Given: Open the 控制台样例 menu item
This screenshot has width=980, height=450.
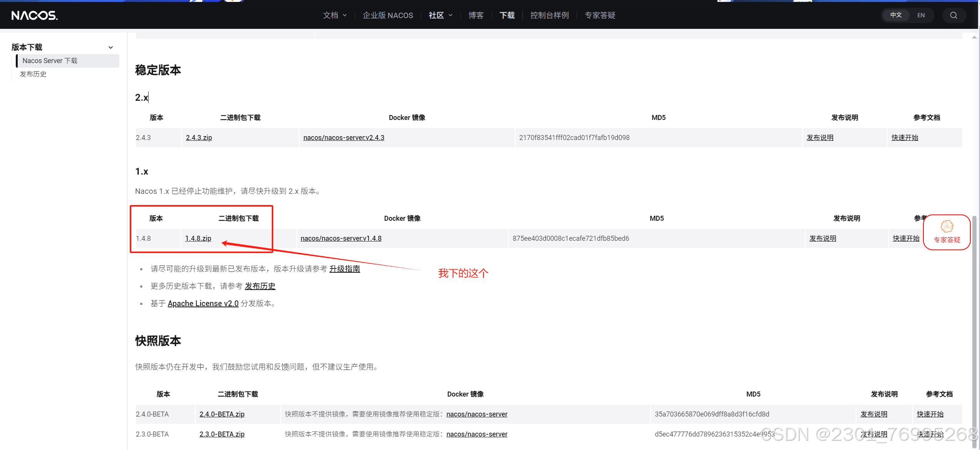Looking at the screenshot, I should (549, 15).
